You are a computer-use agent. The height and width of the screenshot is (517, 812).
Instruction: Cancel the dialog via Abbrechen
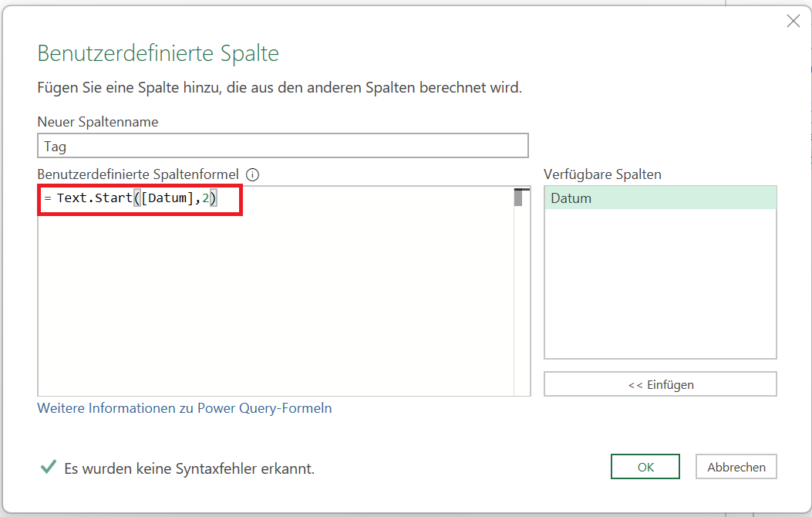coord(736,467)
